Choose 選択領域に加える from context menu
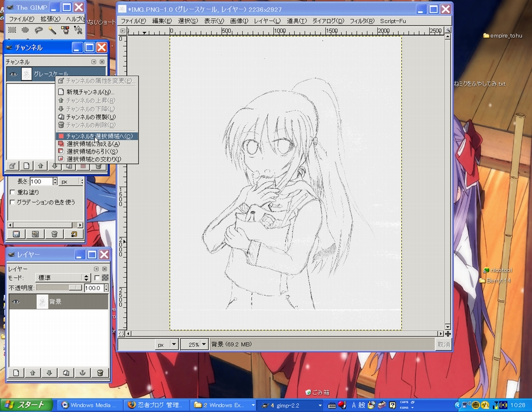The width and height of the screenshot is (532, 412). 97,144
